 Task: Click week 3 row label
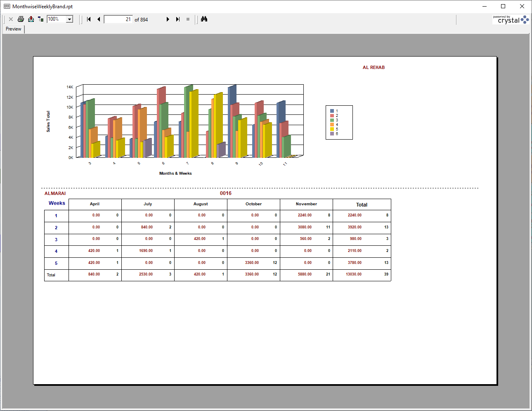(x=56, y=240)
